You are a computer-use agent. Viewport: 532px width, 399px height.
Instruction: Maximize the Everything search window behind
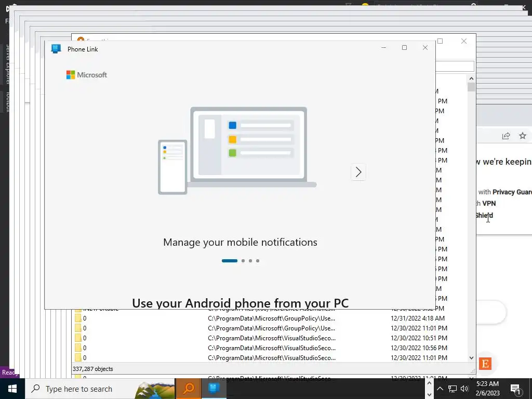(x=440, y=41)
